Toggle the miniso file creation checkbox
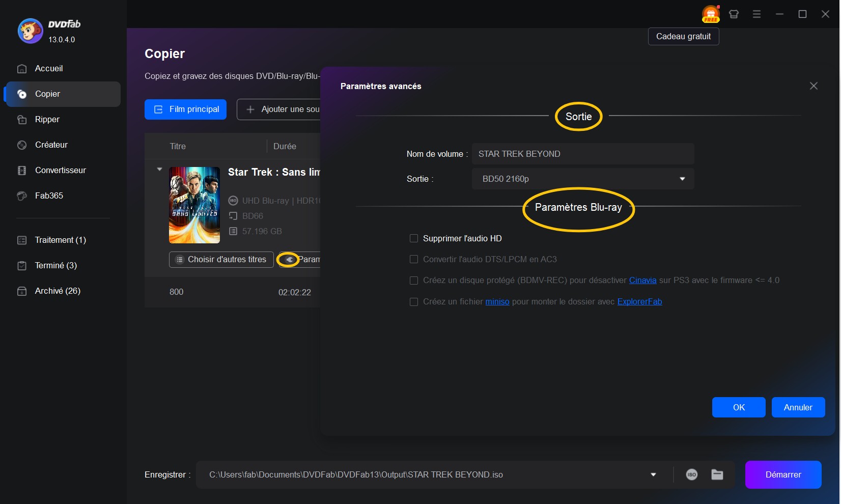The width and height of the screenshot is (841, 504). pos(414,302)
